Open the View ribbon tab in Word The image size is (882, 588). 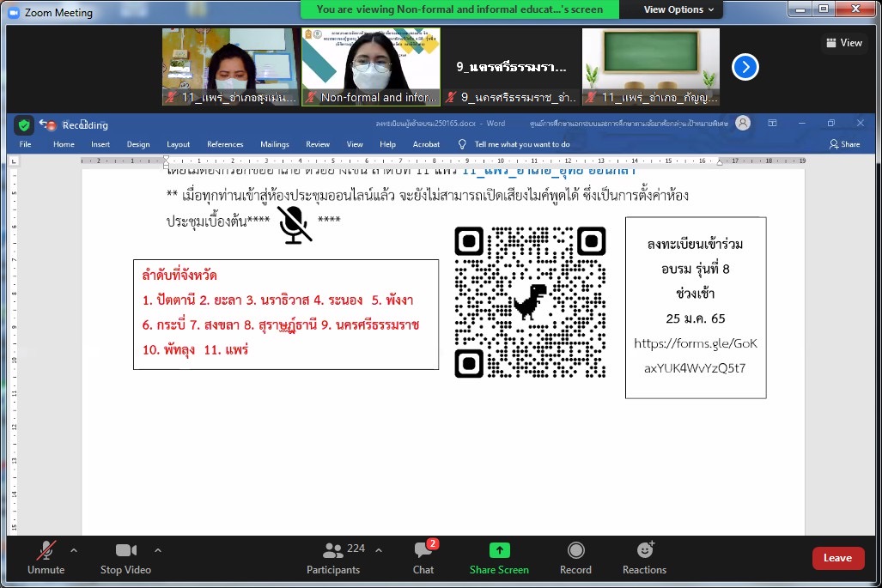pyautogui.click(x=355, y=144)
